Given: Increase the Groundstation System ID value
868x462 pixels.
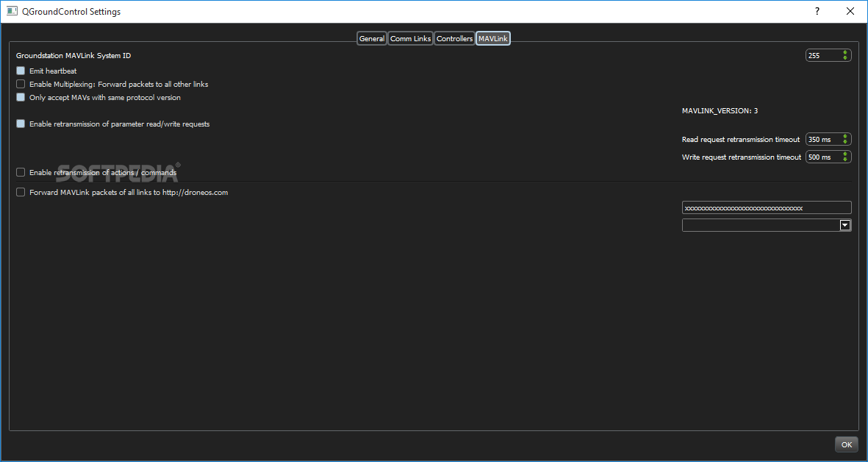Looking at the screenshot, I should [x=845, y=53].
